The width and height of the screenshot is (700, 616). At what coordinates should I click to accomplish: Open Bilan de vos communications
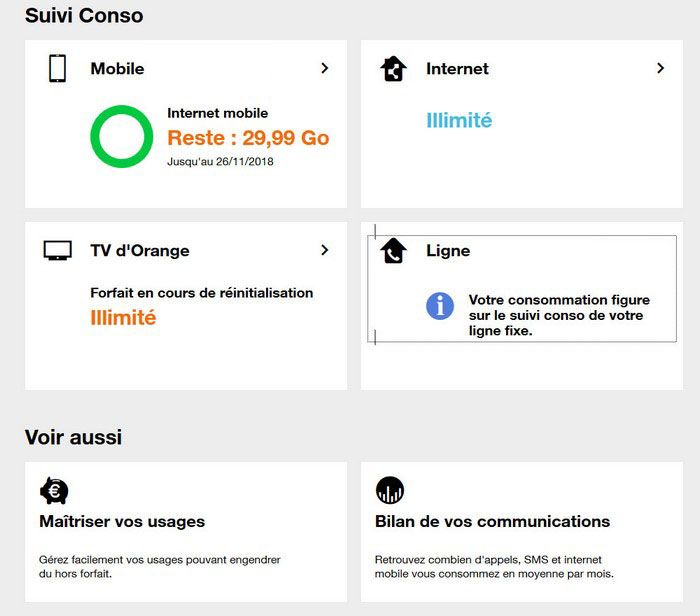pyautogui.click(x=492, y=522)
